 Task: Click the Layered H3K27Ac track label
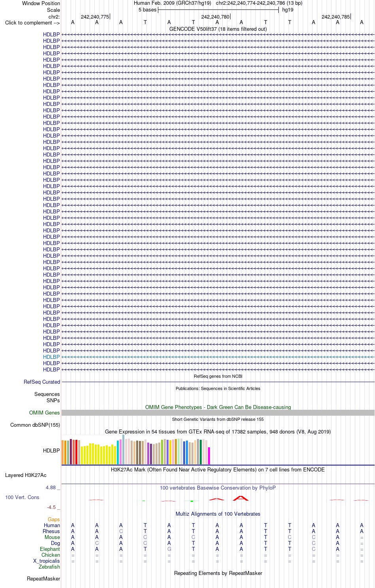[26, 475]
